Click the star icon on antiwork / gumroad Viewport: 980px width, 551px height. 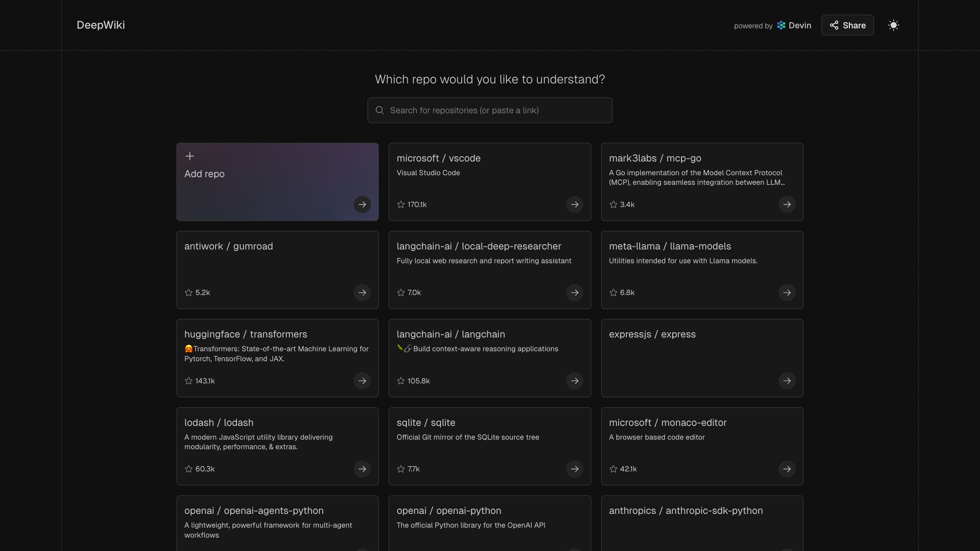coord(188,293)
